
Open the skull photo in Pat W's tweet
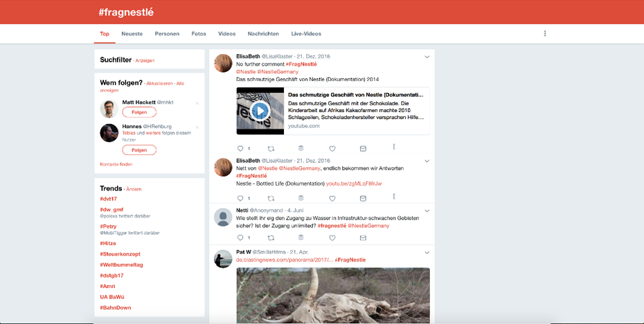point(333,295)
